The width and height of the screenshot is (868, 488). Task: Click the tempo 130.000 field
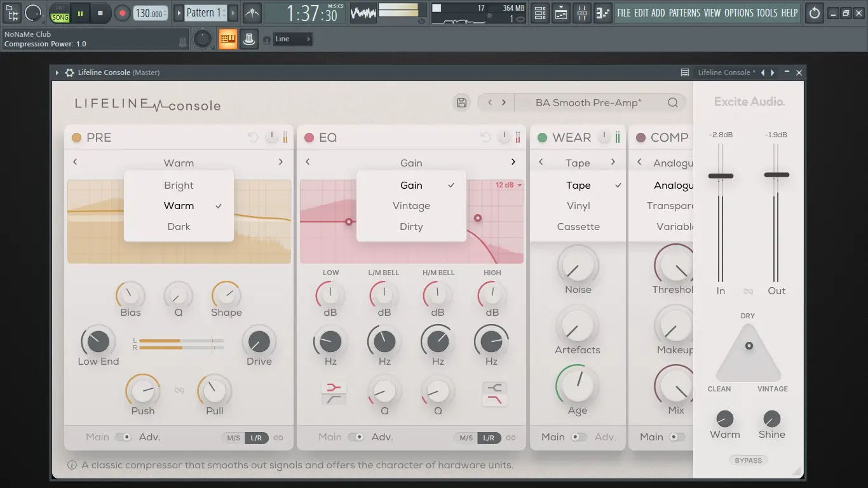tap(151, 13)
